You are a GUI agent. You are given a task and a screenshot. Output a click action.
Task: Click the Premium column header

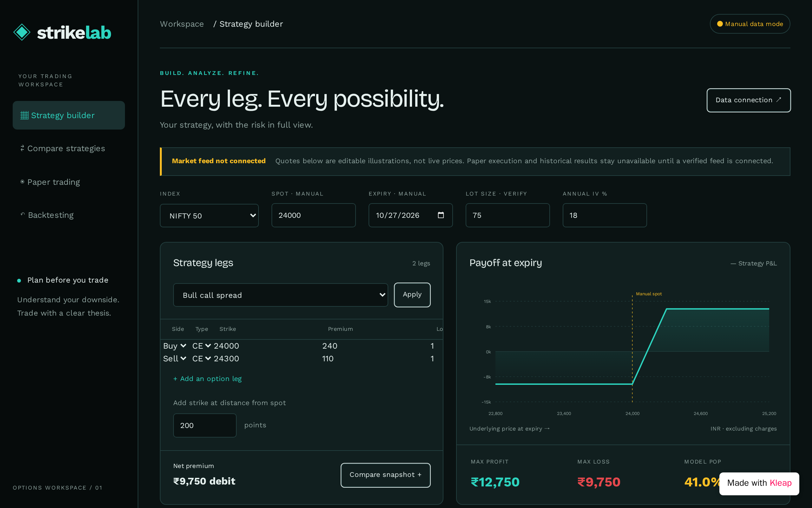click(340, 329)
